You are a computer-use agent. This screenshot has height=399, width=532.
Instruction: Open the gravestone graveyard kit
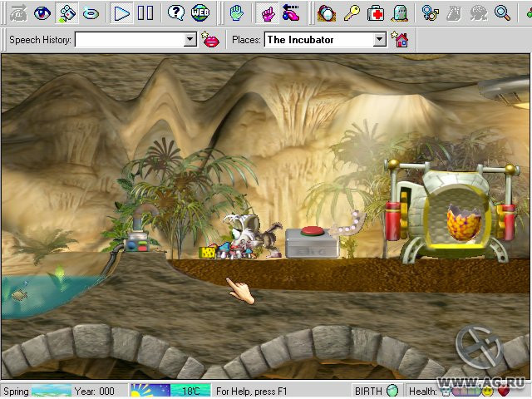click(400, 13)
